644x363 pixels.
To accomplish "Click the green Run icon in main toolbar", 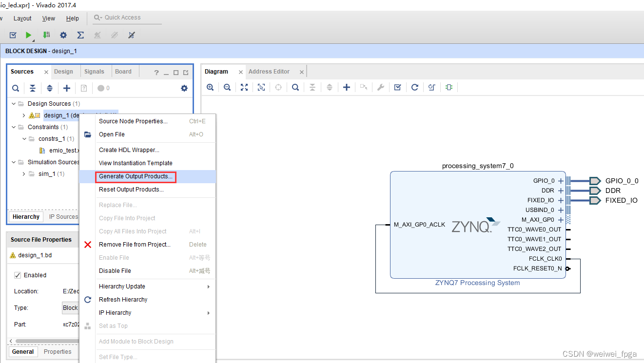I will tap(29, 35).
